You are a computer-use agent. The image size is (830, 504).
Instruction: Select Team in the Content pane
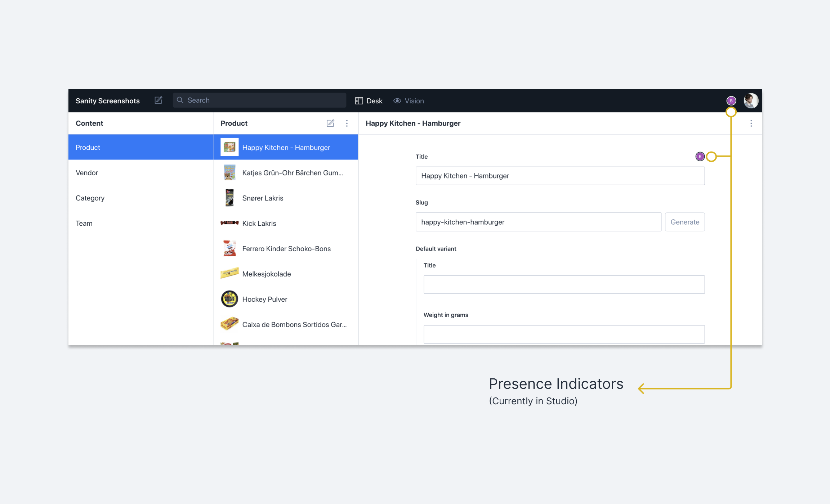84,223
